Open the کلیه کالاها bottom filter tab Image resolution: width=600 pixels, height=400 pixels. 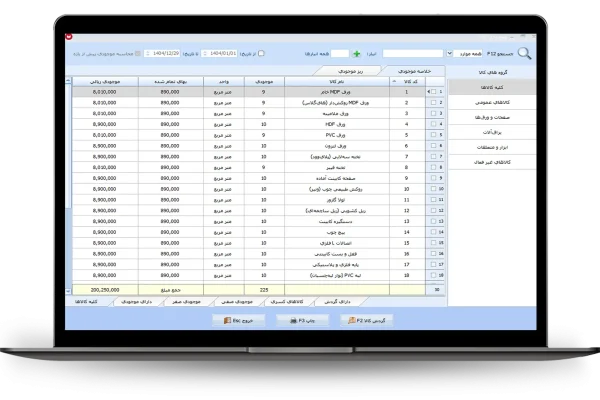point(86,302)
